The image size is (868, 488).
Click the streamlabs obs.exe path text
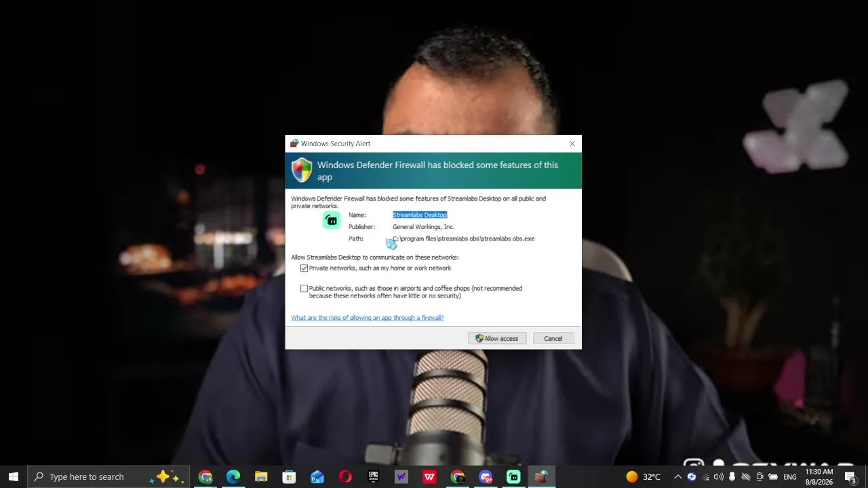tap(464, 239)
